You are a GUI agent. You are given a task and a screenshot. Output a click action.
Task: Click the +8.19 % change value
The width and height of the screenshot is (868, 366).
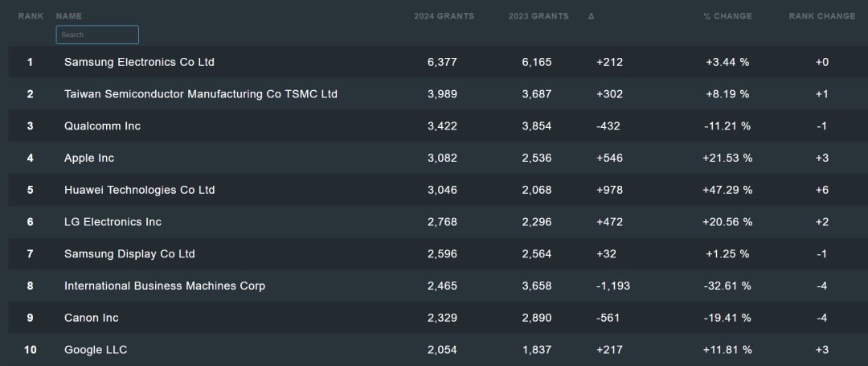(727, 94)
